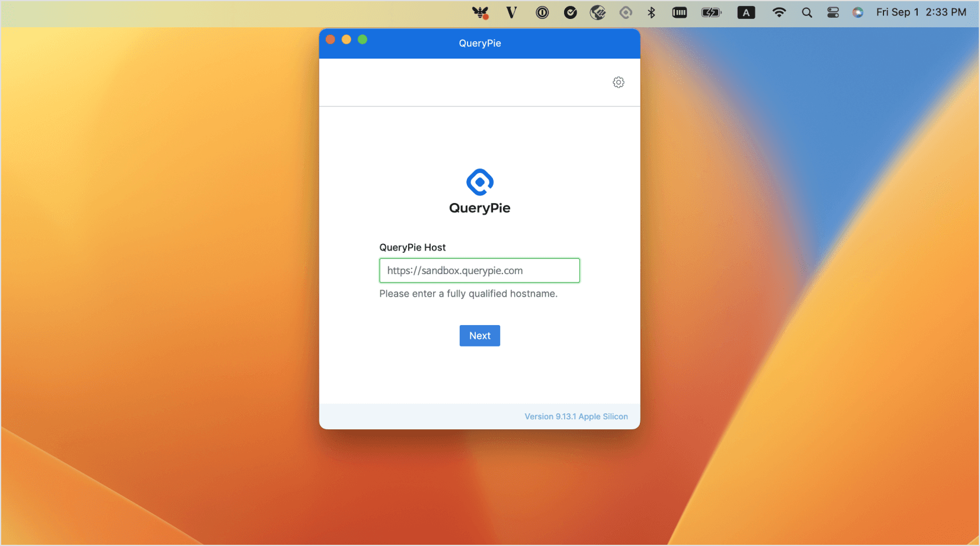Open the checkmark app menu bar icon
The image size is (980, 546).
(571, 12)
